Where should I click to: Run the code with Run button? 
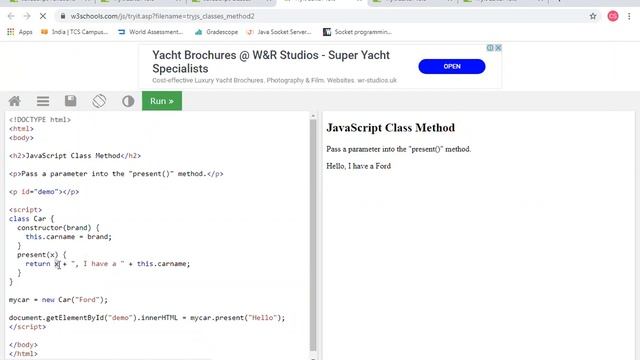[x=162, y=101]
